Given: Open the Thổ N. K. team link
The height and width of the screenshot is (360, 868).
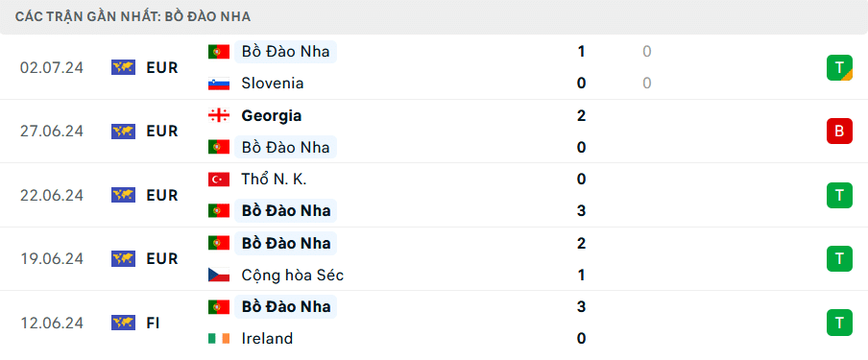Looking at the screenshot, I should (274, 179).
